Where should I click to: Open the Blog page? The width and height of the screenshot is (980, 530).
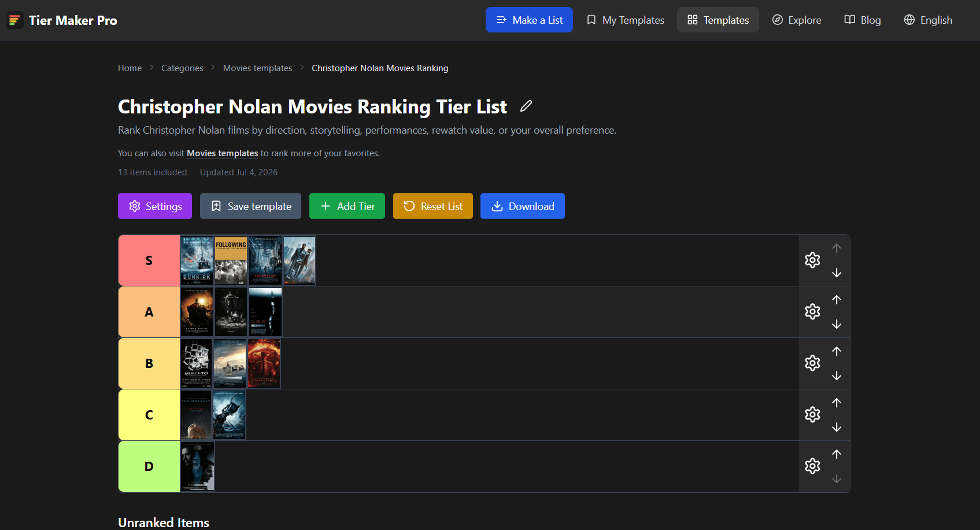[863, 20]
